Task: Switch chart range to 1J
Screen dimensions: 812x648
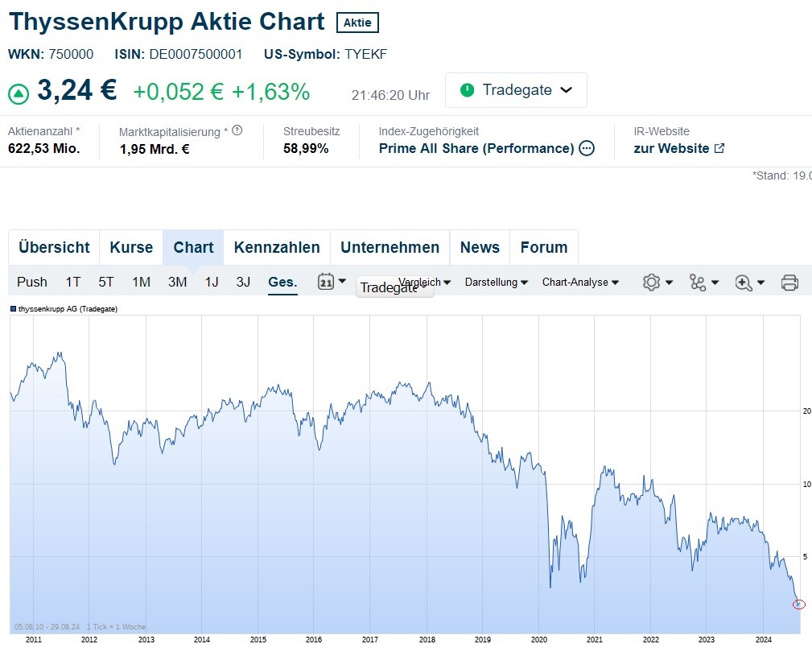Action: click(212, 282)
